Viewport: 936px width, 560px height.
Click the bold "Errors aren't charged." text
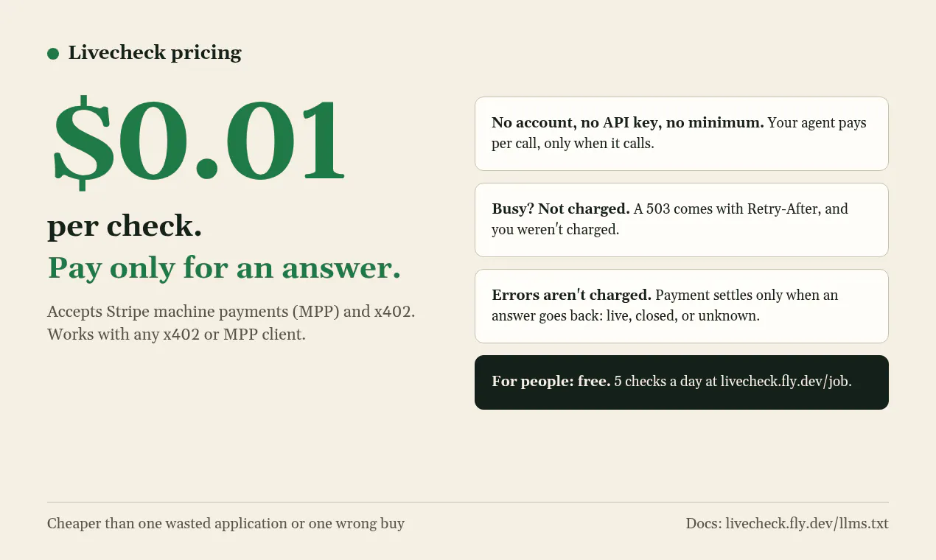(572, 295)
